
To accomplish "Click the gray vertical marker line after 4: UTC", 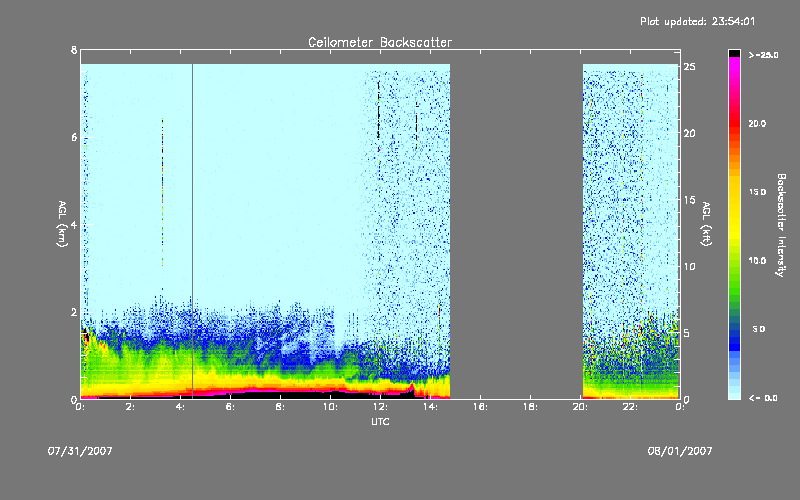I will (192, 231).
